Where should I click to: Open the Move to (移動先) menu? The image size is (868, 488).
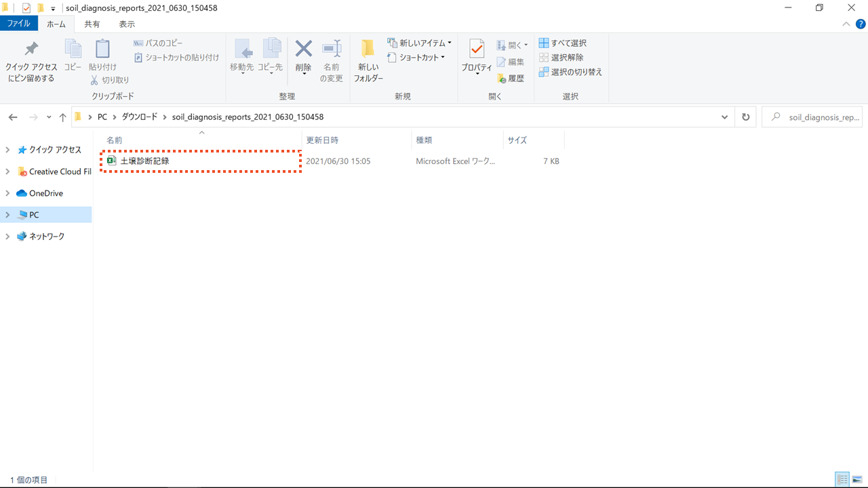(x=242, y=56)
